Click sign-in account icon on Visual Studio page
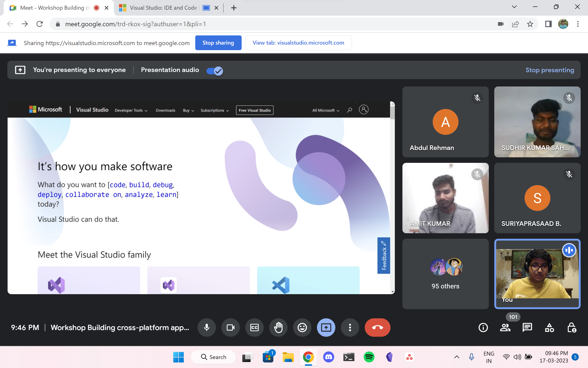 pyautogui.click(x=364, y=109)
